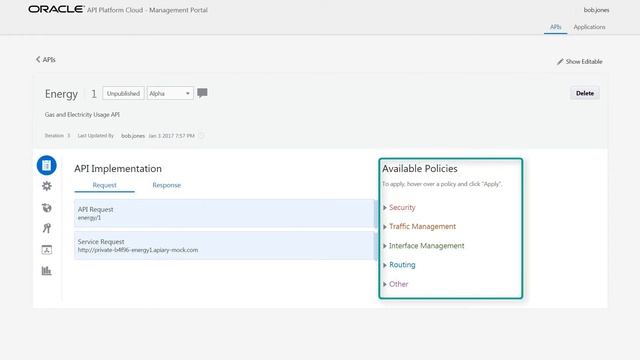
Task: Delete the Energy API
Action: point(584,93)
